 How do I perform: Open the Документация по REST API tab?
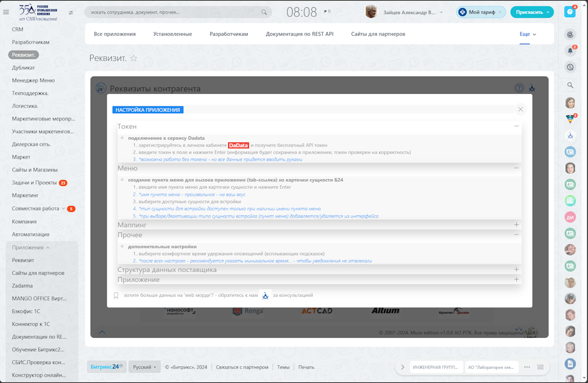tap(299, 34)
